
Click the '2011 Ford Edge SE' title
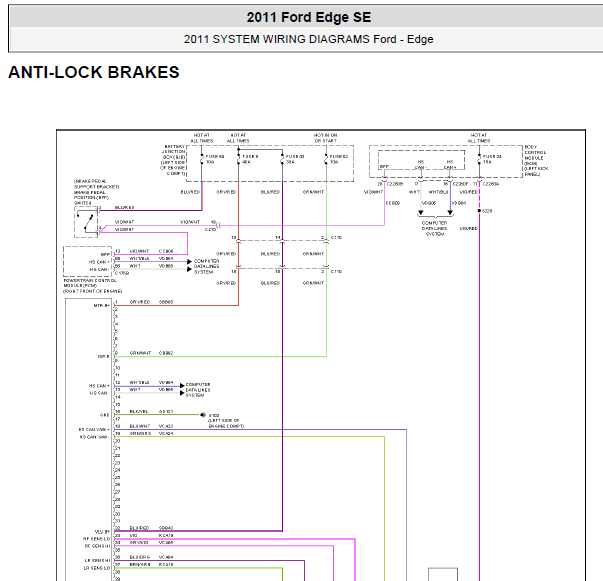(309, 17)
